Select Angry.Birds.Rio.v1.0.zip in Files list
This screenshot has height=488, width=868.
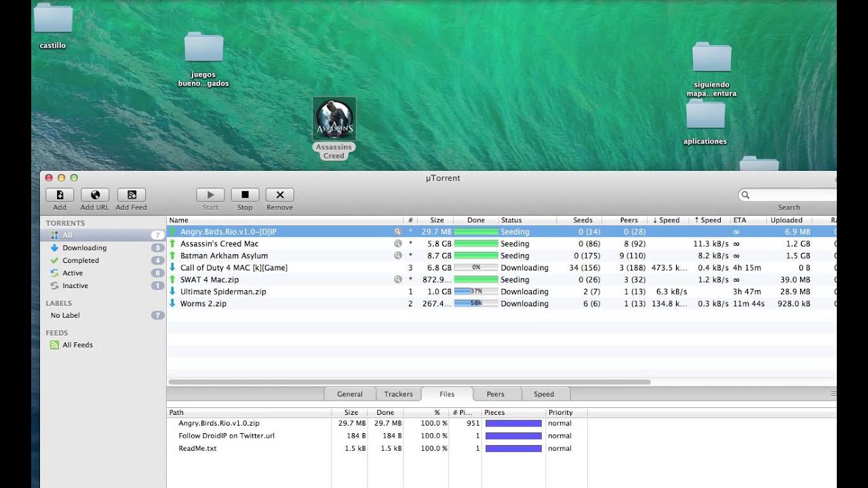[x=219, y=423]
